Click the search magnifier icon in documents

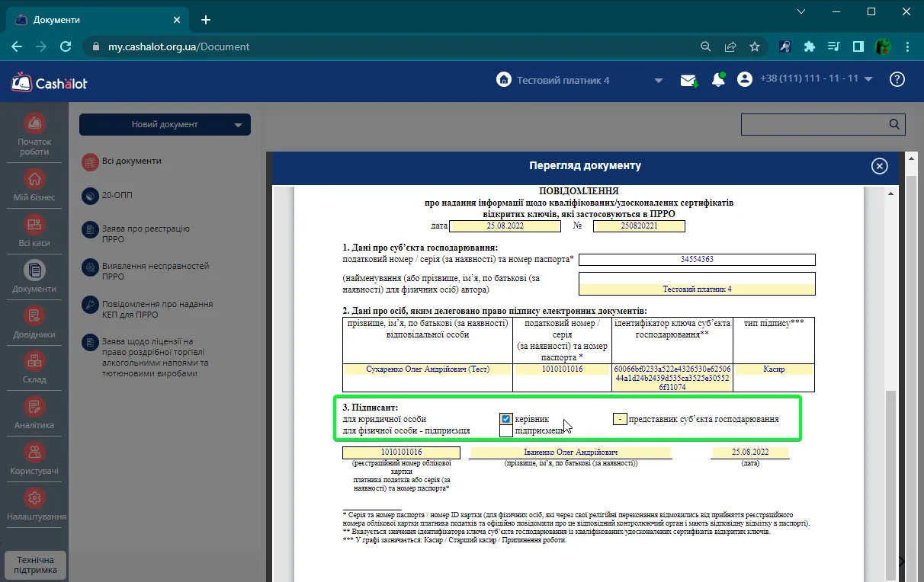[894, 124]
